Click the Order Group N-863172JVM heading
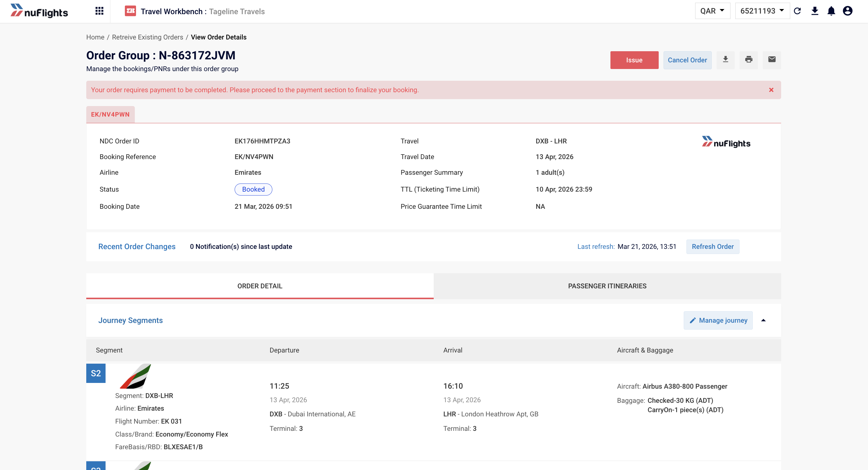The width and height of the screenshot is (868, 470). (161, 55)
